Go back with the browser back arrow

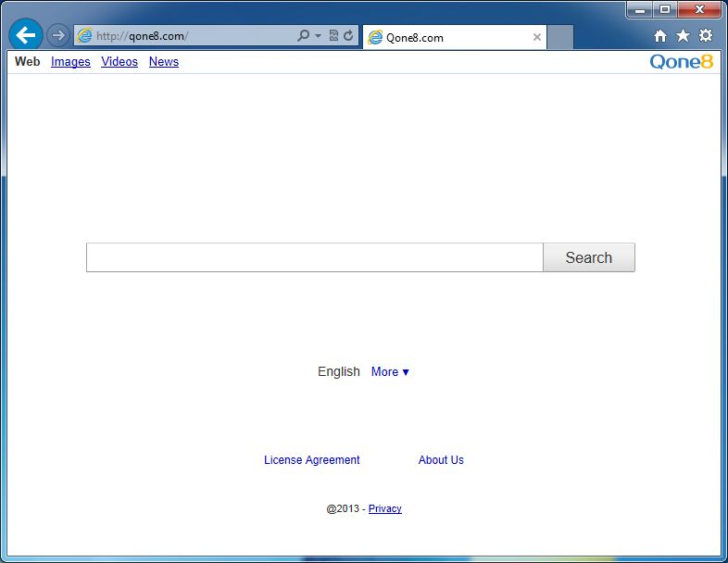26,35
